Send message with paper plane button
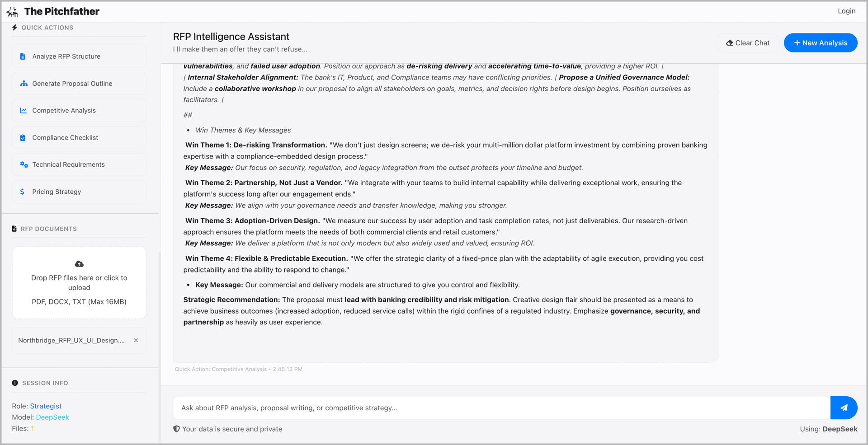 pos(844,408)
